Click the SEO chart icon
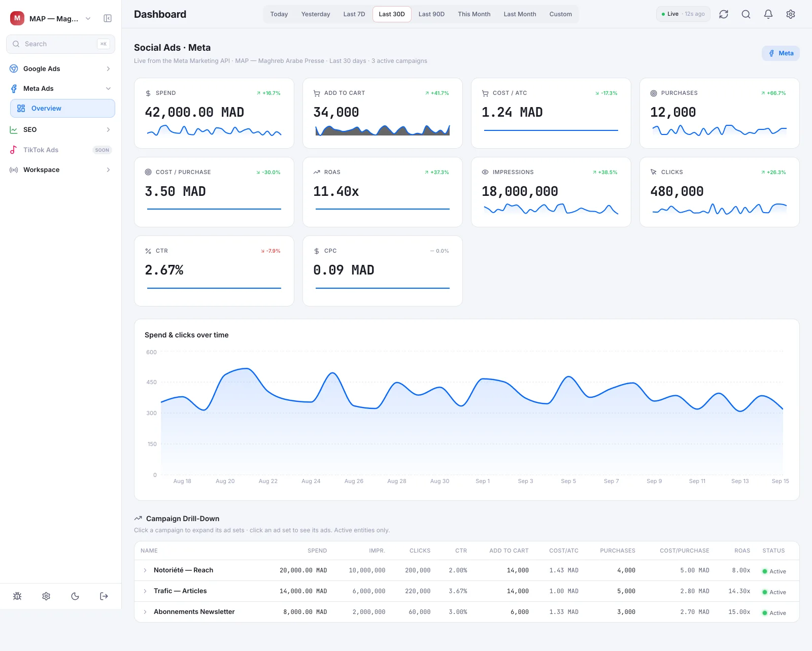 [x=14, y=129]
